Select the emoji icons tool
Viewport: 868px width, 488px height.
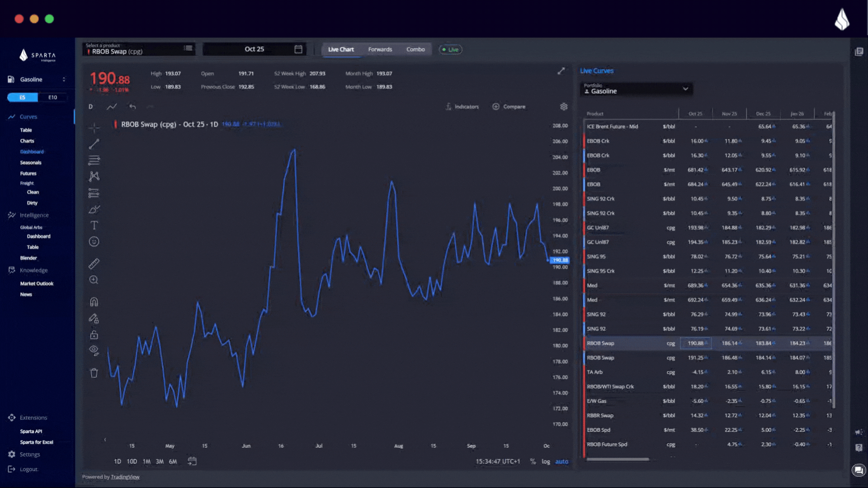click(x=94, y=242)
